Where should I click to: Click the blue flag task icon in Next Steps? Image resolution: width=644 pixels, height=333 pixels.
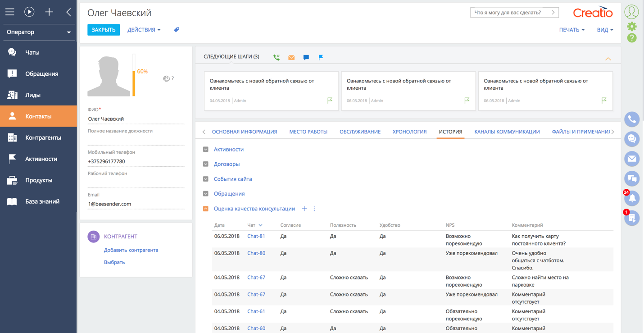321,57
